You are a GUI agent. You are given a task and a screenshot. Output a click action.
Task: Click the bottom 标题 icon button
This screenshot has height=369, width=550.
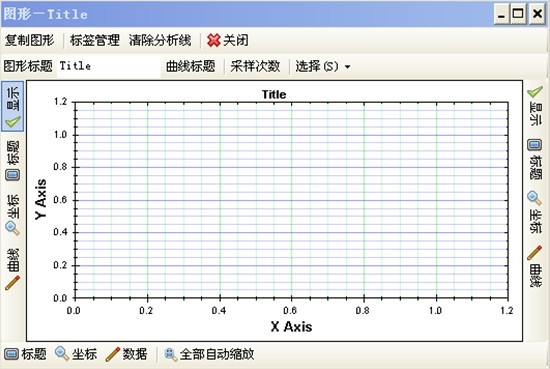click(25, 354)
